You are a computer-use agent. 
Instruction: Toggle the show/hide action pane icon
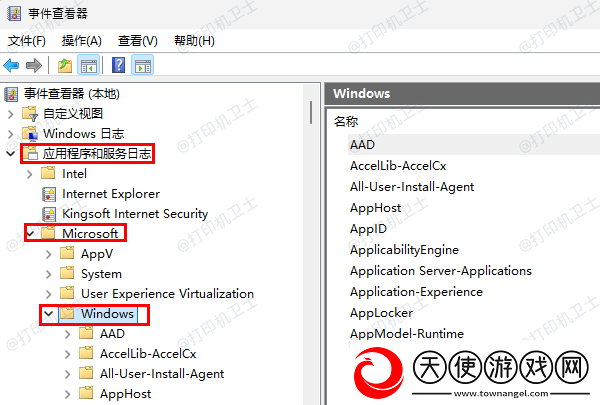click(x=143, y=65)
